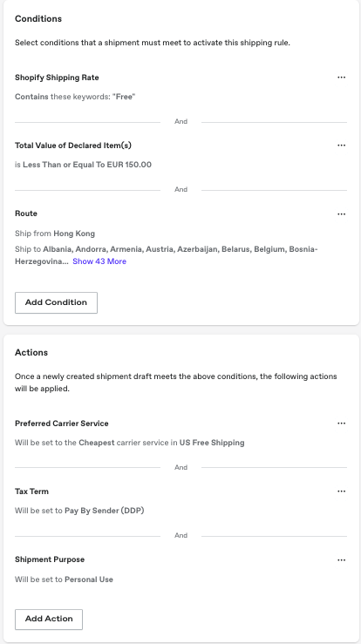
Task: Open the Route condition's three-dot menu
Action: coord(341,214)
